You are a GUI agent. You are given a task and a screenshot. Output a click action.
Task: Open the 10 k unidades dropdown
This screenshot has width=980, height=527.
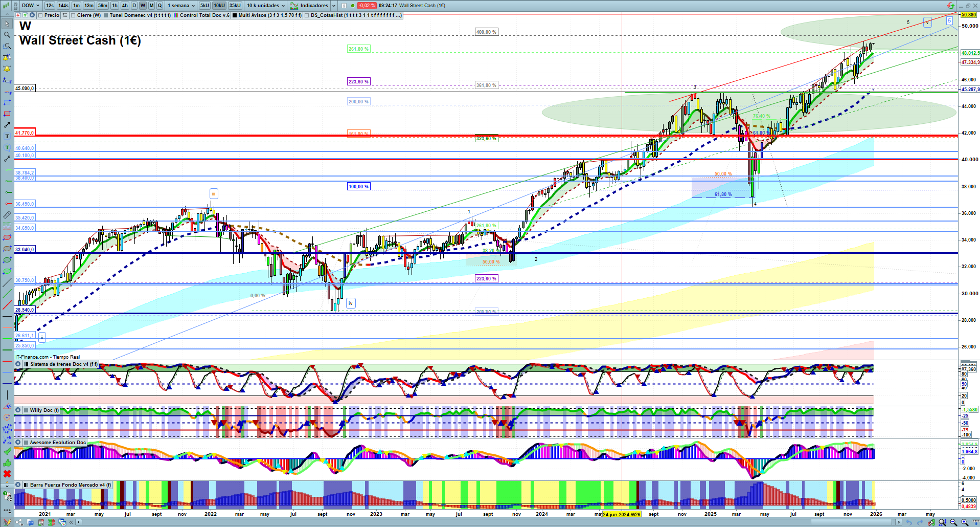[266, 6]
